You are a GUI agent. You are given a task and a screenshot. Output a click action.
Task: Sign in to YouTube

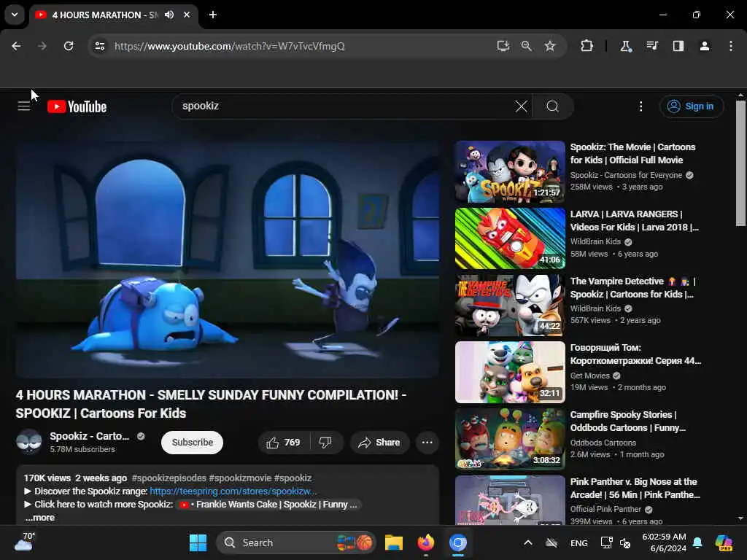point(692,106)
